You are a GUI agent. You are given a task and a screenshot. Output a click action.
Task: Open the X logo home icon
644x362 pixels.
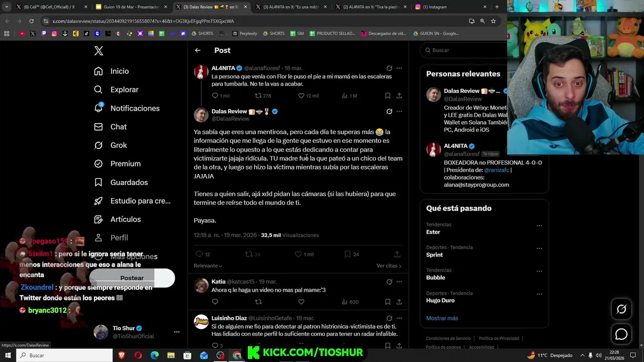pyautogui.click(x=99, y=51)
